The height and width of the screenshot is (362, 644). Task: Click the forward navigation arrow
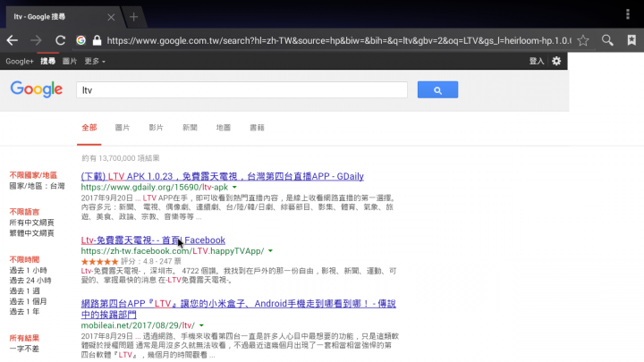(x=36, y=40)
